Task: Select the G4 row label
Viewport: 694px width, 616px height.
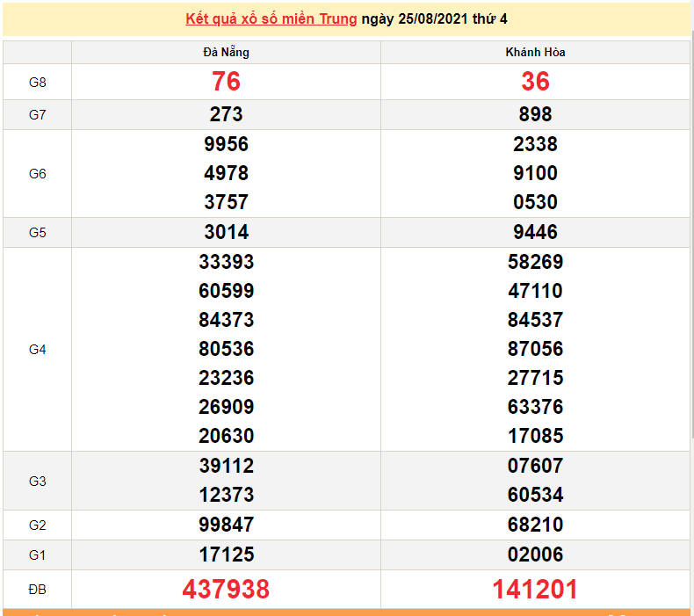Action: tap(37, 350)
